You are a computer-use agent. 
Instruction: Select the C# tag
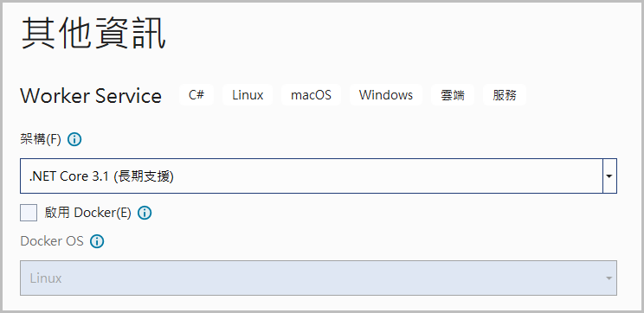tap(196, 95)
